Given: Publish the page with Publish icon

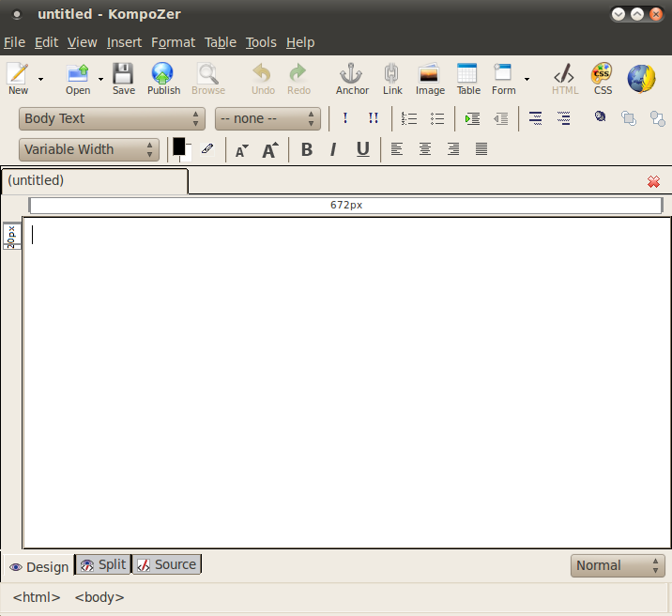Looking at the screenshot, I should point(163,79).
